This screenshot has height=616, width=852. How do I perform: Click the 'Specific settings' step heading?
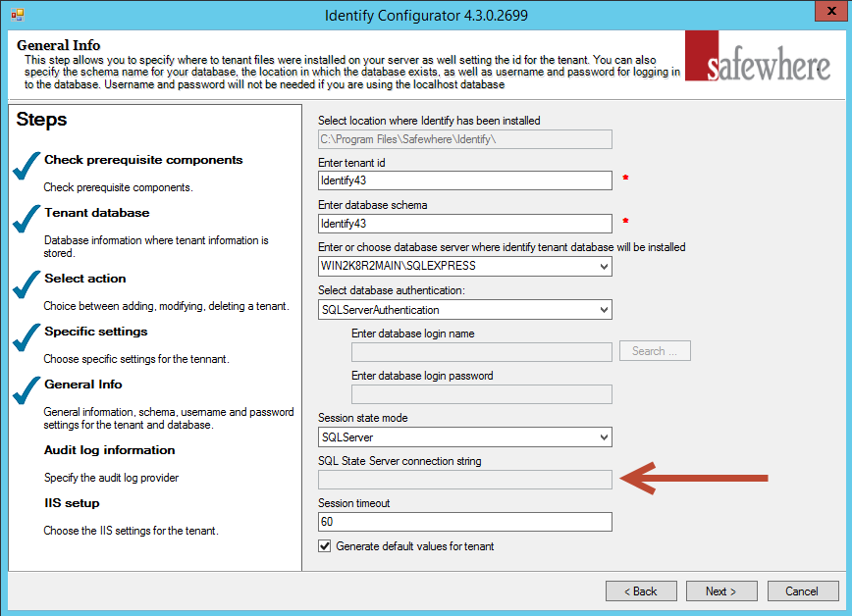(x=96, y=332)
